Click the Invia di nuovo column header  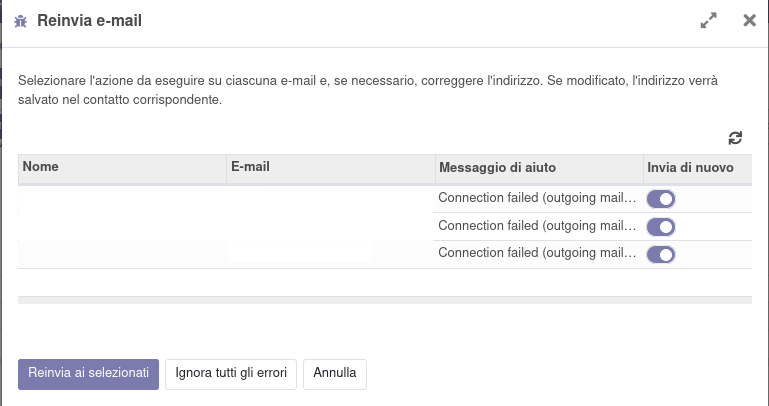coord(696,168)
